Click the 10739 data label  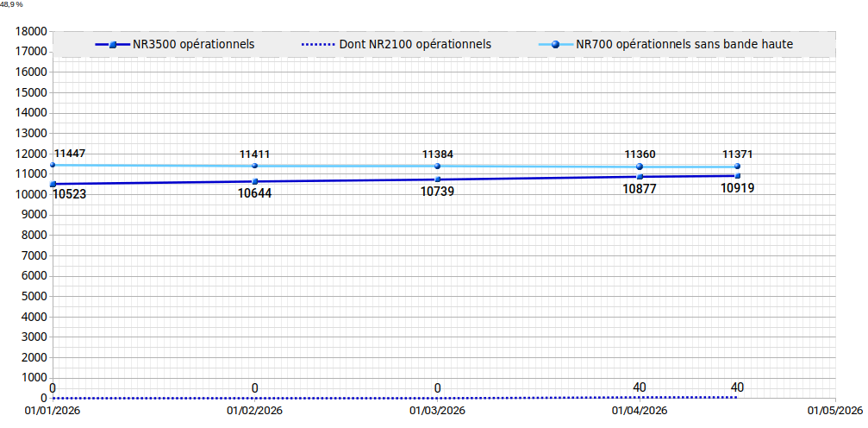[438, 192]
